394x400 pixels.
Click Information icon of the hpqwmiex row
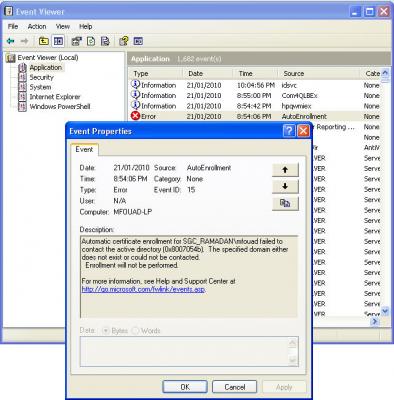pos(135,105)
